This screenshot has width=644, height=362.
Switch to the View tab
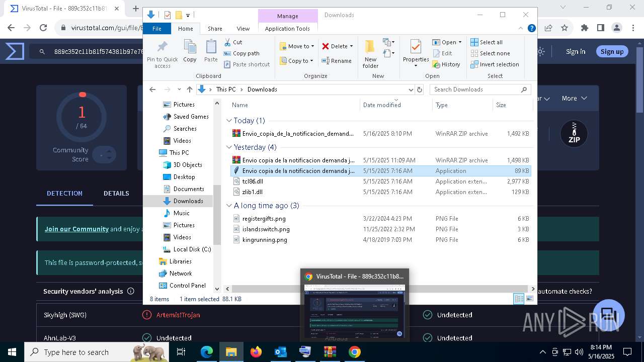[x=243, y=29]
